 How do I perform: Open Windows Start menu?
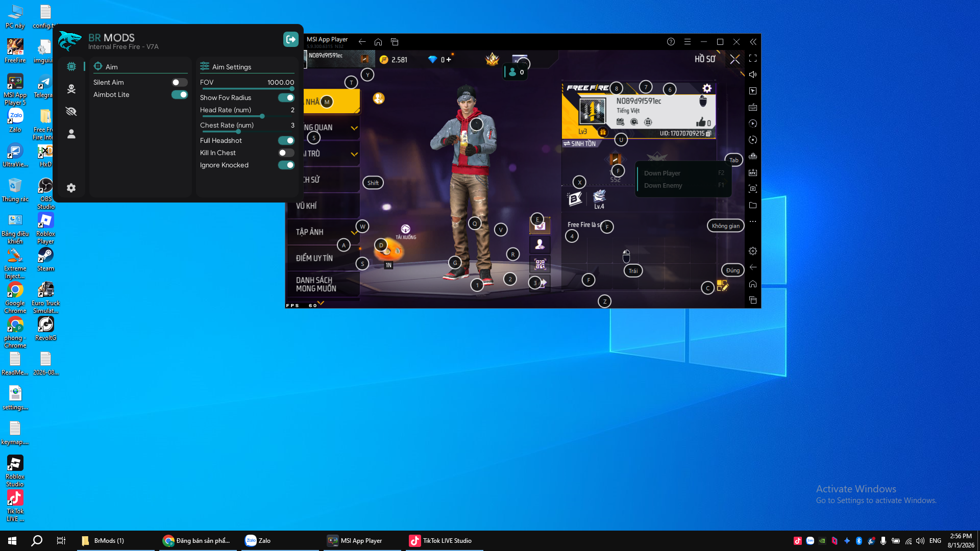coord(12,541)
